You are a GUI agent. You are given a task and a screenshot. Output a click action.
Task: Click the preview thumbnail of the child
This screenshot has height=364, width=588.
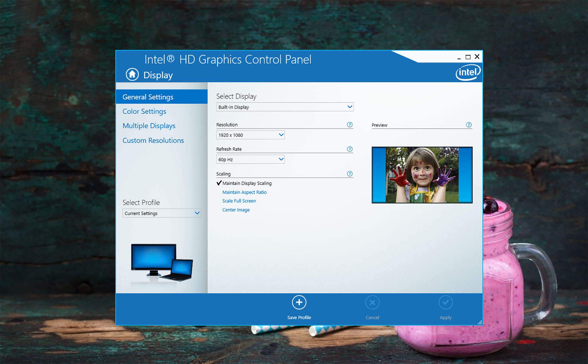point(422,175)
